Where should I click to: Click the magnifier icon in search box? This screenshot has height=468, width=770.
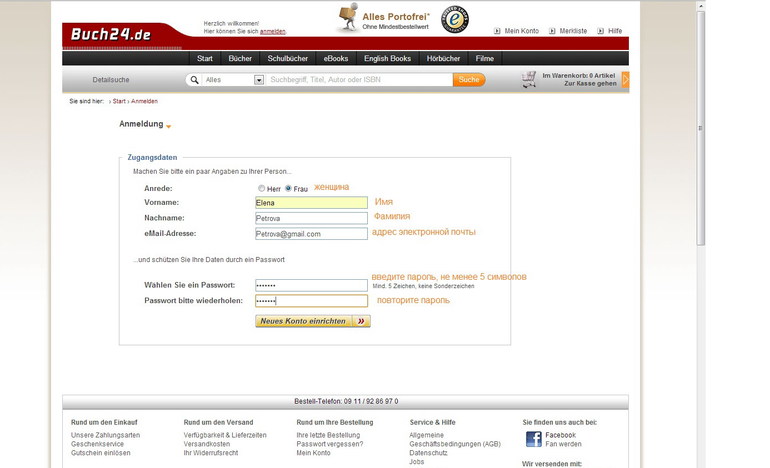[194, 80]
